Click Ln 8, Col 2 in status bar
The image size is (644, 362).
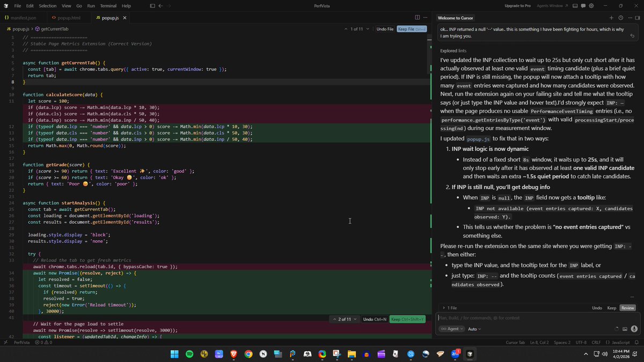point(539,342)
